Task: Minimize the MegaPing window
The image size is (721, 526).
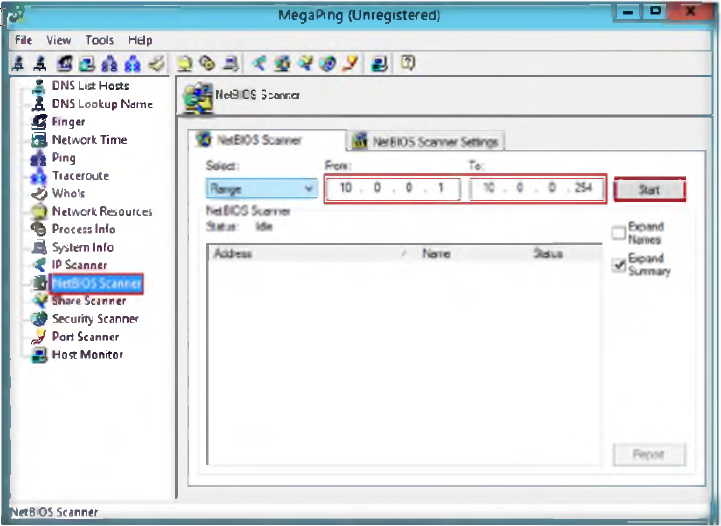Action: (629, 11)
